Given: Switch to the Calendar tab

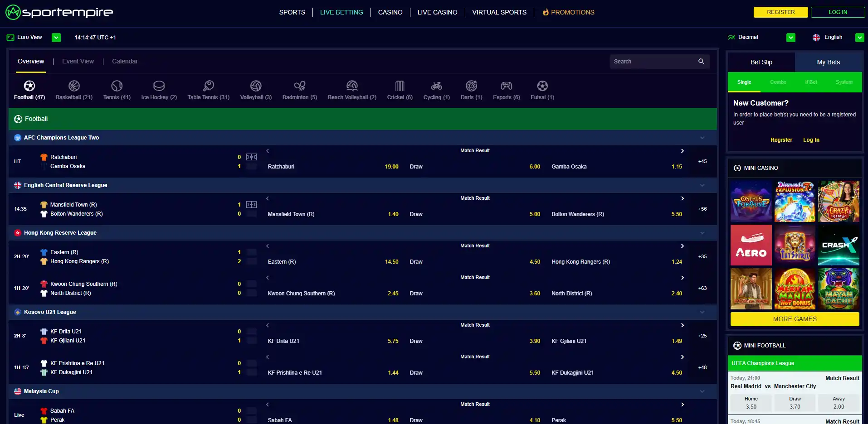Looking at the screenshot, I should [125, 62].
